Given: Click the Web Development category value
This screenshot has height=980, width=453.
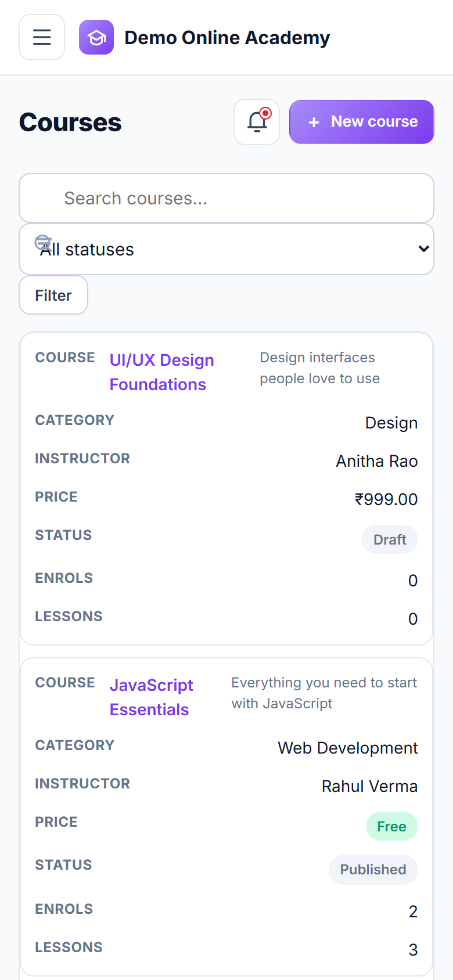Looking at the screenshot, I should click(348, 748).
